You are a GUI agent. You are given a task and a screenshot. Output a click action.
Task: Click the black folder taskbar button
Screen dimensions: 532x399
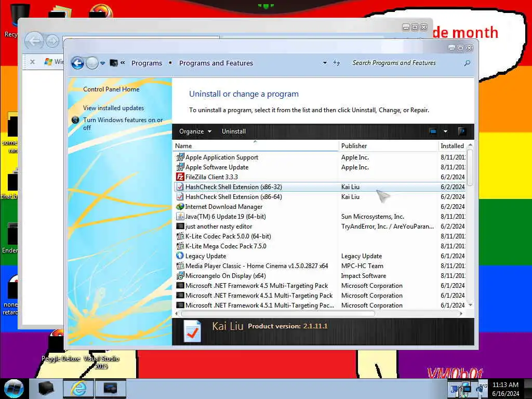[46, 389]
